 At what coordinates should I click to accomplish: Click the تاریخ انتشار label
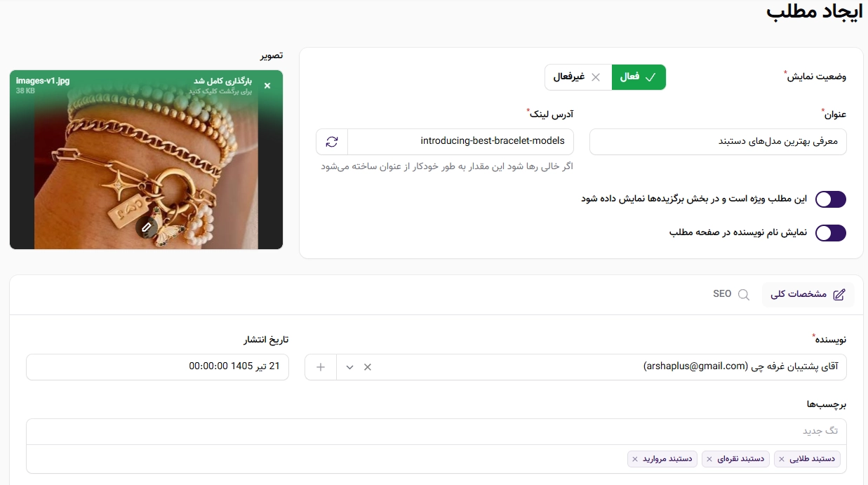click(x=266, y=340)
